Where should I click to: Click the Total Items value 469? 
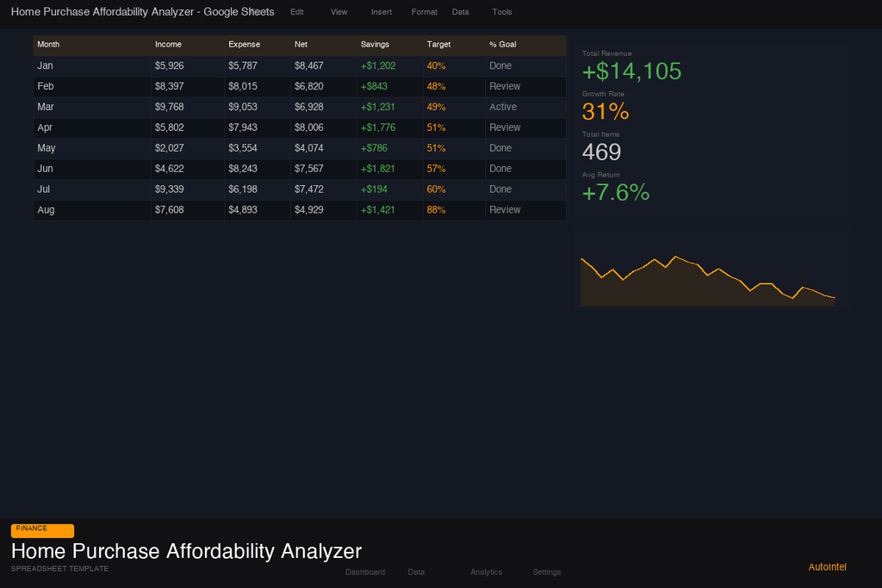pos(601,152)
